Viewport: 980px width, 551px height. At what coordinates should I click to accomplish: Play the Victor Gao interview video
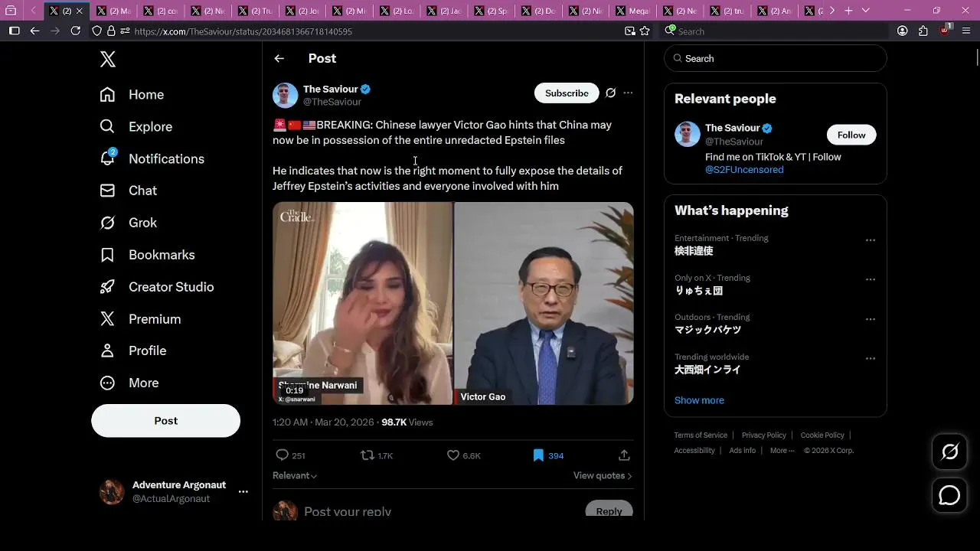[x=452, y=303]
